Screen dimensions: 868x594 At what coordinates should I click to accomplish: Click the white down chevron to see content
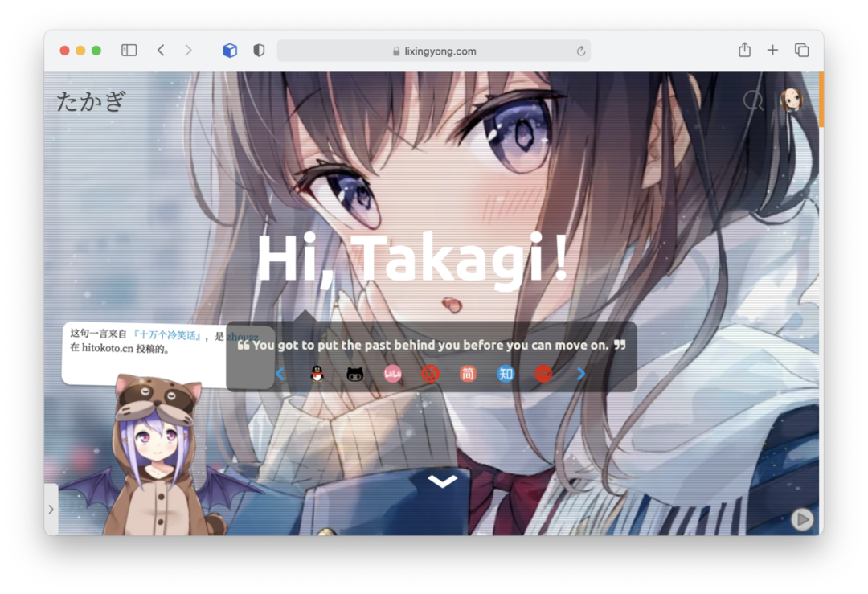coord(442,481)
